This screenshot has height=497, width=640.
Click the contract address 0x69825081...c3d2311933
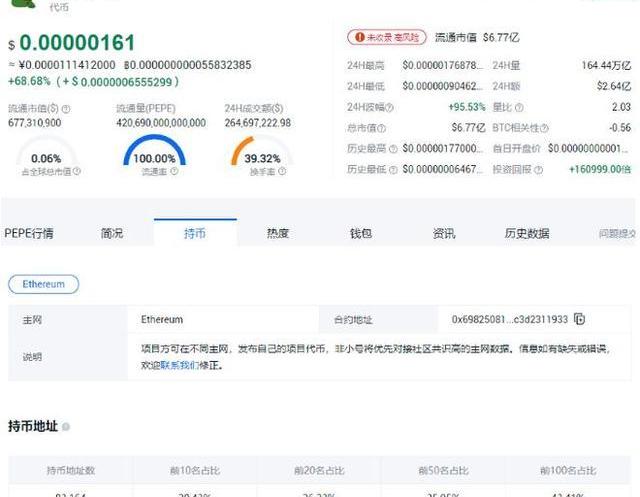(509, 320)
